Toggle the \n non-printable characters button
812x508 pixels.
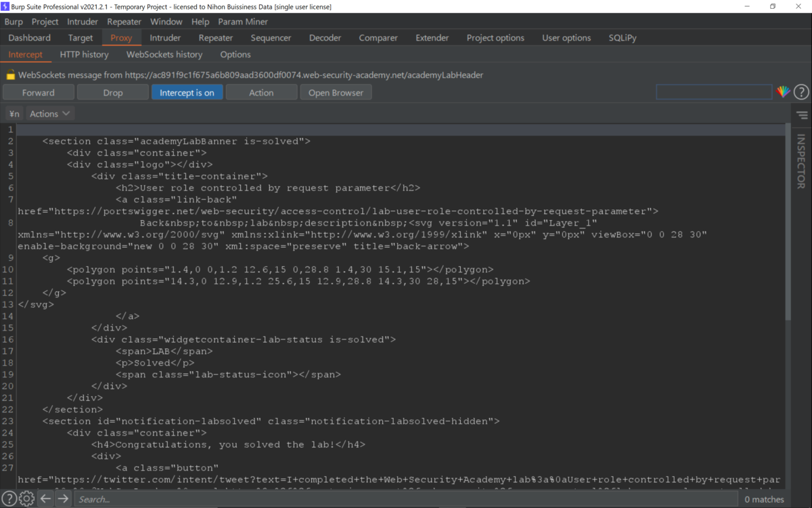(x=14, y=114)
